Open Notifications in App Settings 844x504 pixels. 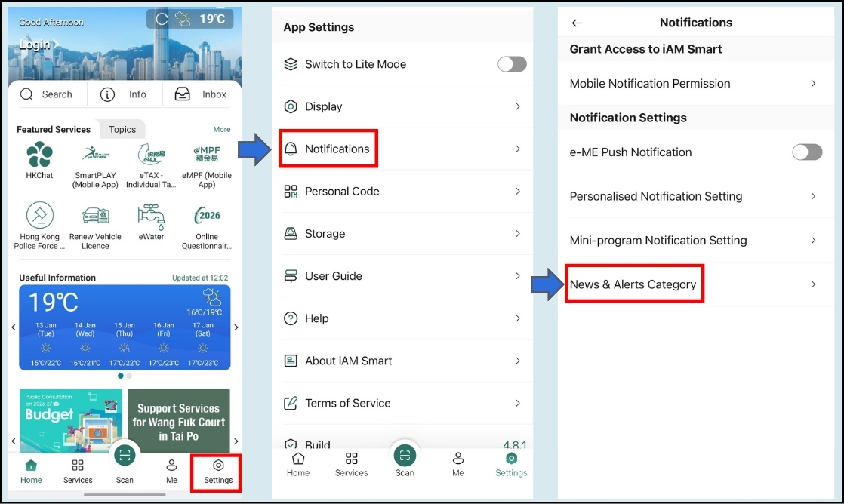(x=337, y=149)
